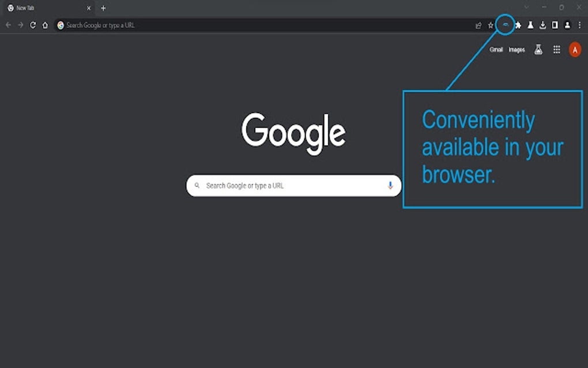Open a new tab with plus button
The height and width of the screenshot is (368, 588).
point(103,8)
